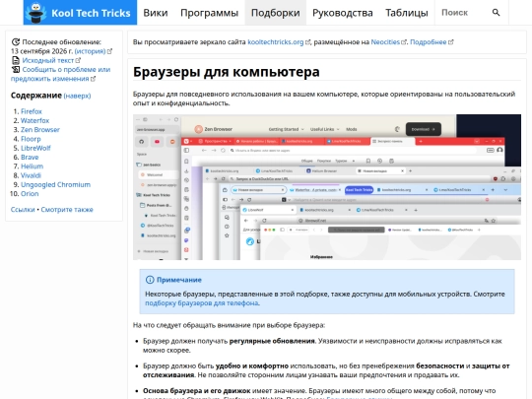Open подборку браузеров для телефона link

click(202, 303)
